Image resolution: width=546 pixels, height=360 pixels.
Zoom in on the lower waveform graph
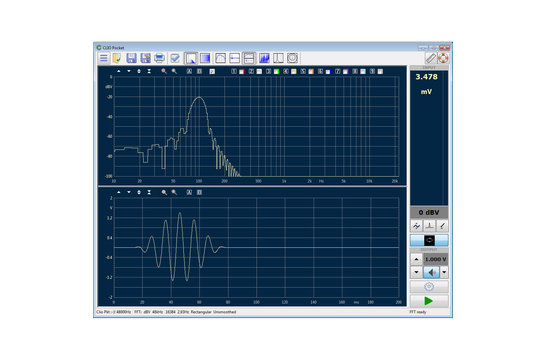[x=164, y=192]
